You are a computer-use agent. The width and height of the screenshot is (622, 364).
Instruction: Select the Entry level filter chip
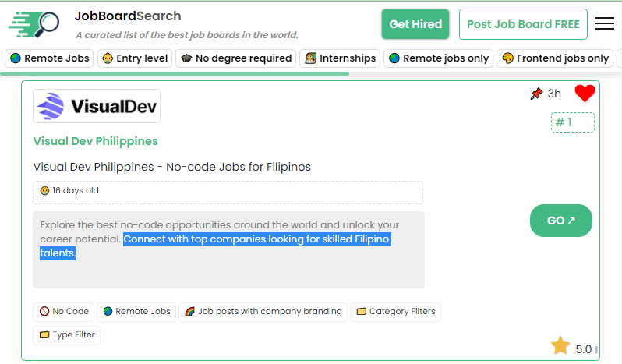click(x=135, y=58)
